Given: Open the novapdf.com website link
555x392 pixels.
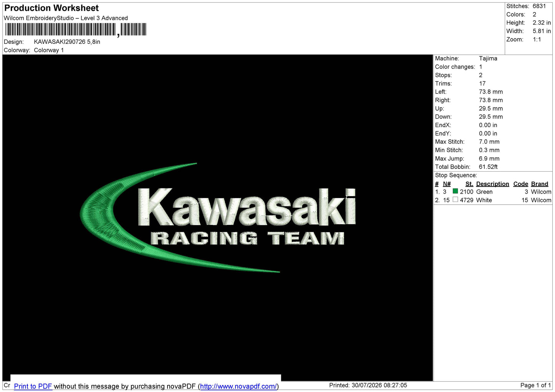Looking at the screenshot, I should 238,386.
